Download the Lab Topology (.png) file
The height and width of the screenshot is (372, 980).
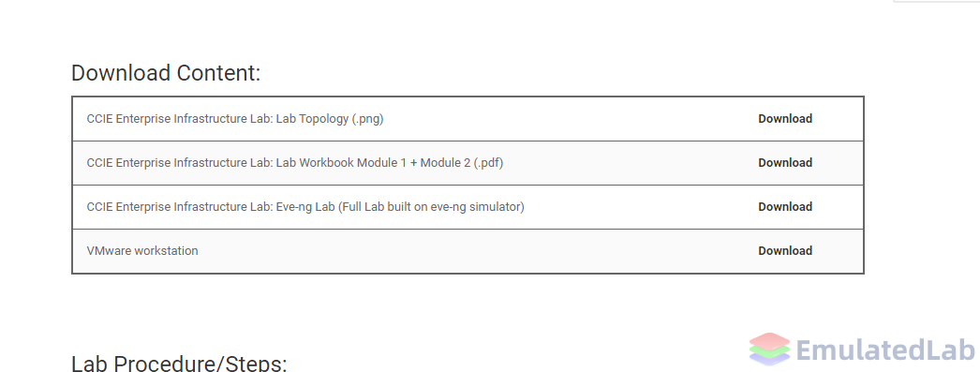[785, 119]
